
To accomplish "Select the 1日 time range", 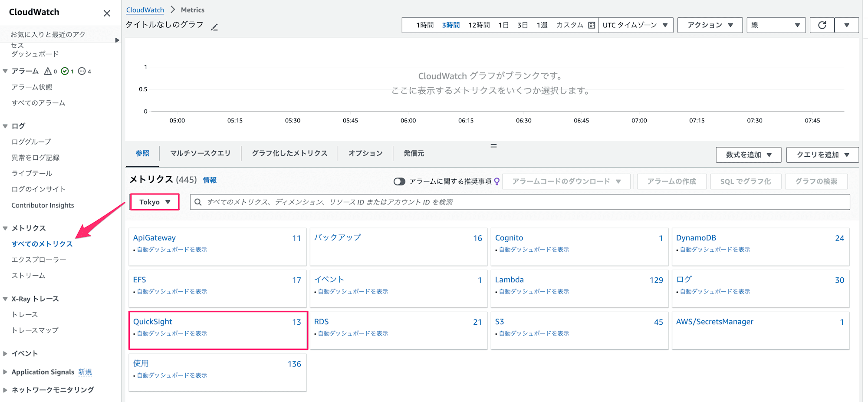I will click(x=503, y=25).
